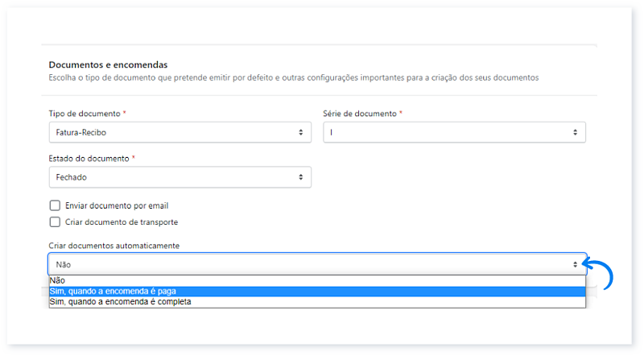The width and height of the screenshot is (644, 356).
Task: Open the Fechado document state dropdown
Action: point(180,177)
